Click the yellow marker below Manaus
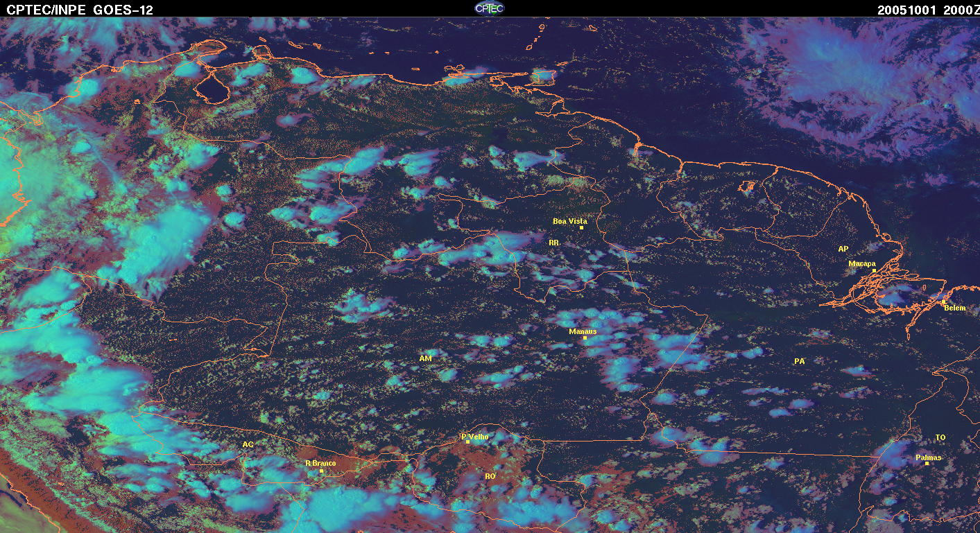 coord(585,338)
